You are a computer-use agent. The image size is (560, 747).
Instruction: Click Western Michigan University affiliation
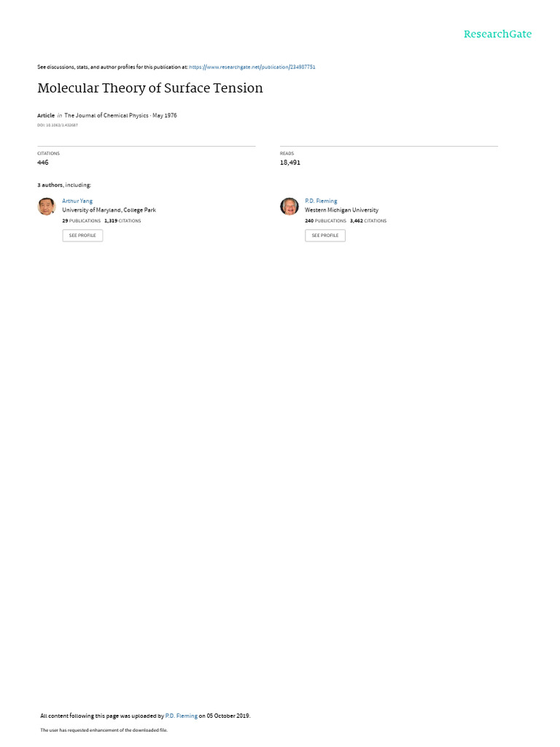[x=342, y=210]
